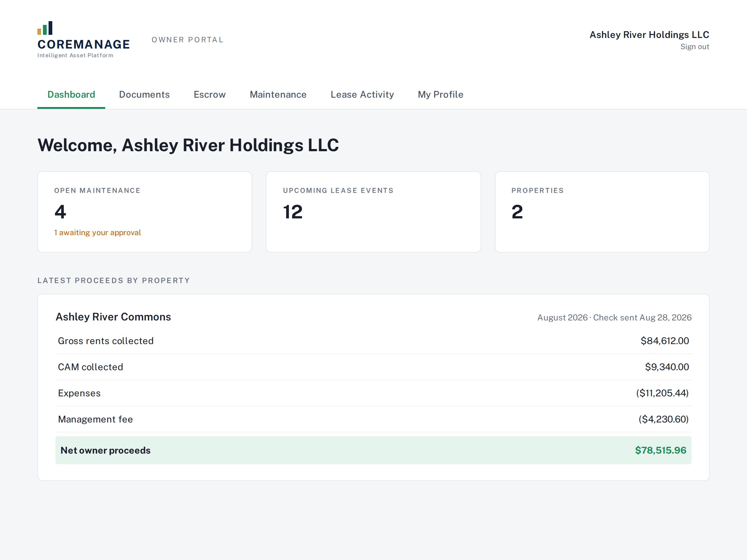Click the Owner Portal header label

187,40
